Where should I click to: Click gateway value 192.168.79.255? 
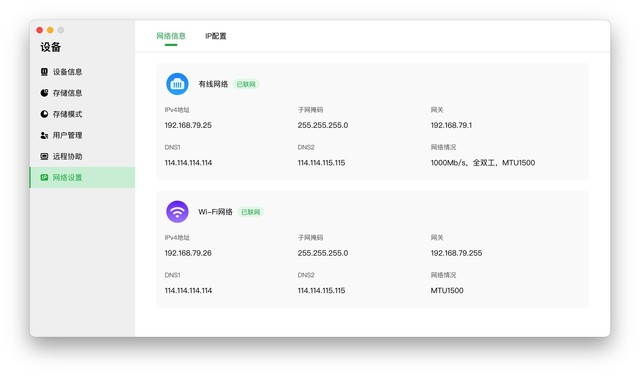pos(456,253)
